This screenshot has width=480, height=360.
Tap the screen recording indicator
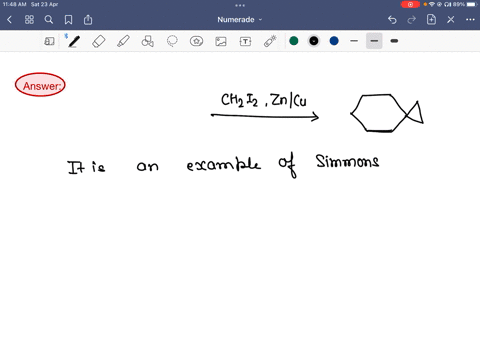(410, 4)
